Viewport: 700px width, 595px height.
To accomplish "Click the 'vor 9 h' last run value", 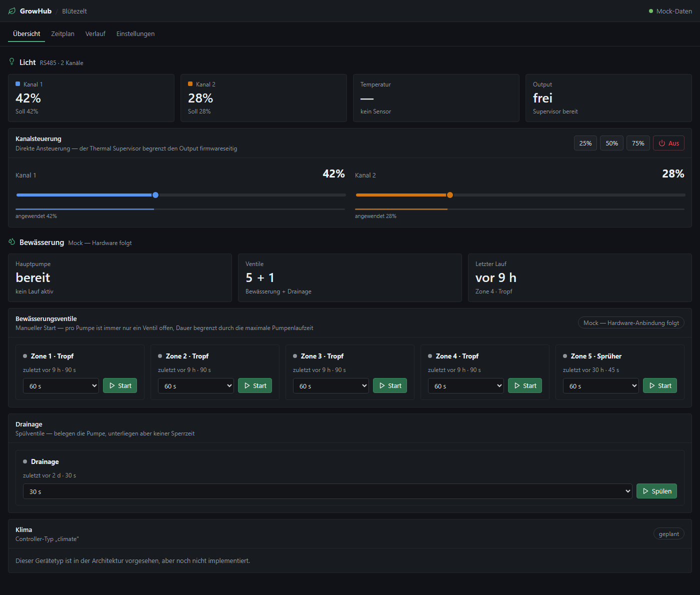I will click(495, 277).
